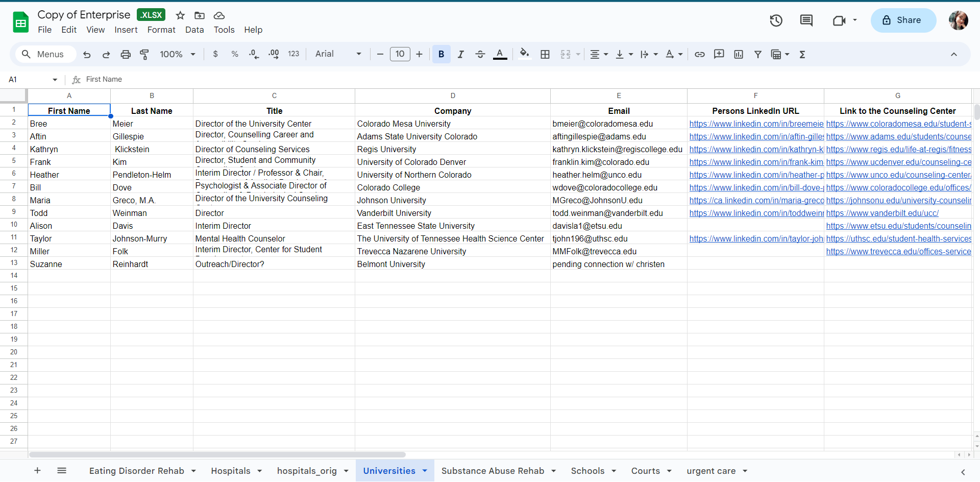Click the redo arrow icon
Viewport: 980px width, 482px height.
coord(106,54)
